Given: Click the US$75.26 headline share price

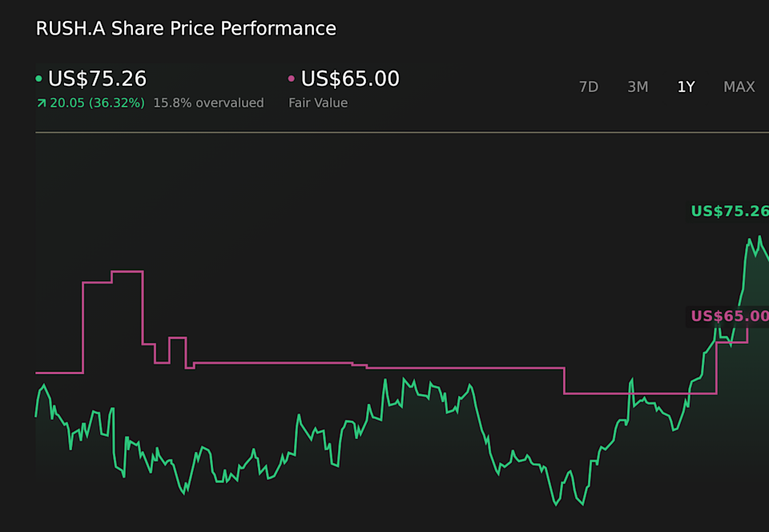Looking at the screenshot, I should [97, 79].
